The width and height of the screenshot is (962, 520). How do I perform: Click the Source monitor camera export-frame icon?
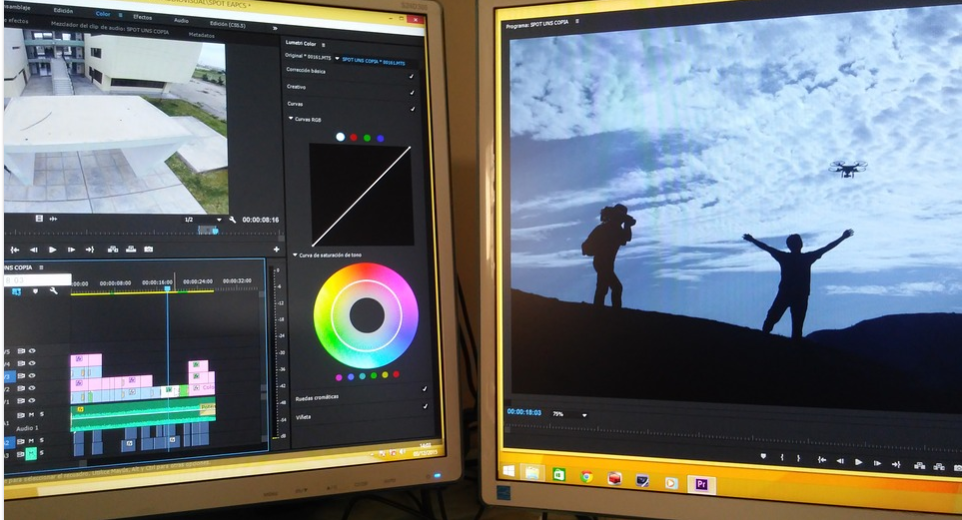[148, 249]
